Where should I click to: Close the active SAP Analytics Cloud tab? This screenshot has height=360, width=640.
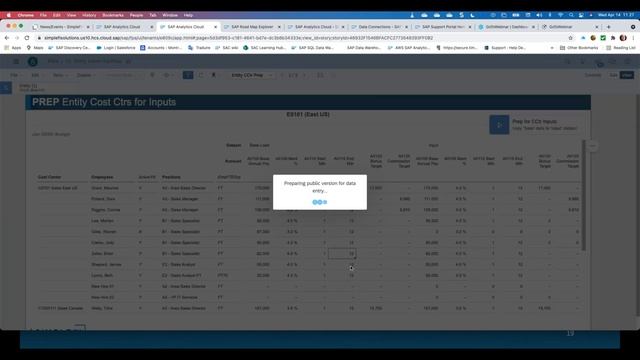[216, 27]
